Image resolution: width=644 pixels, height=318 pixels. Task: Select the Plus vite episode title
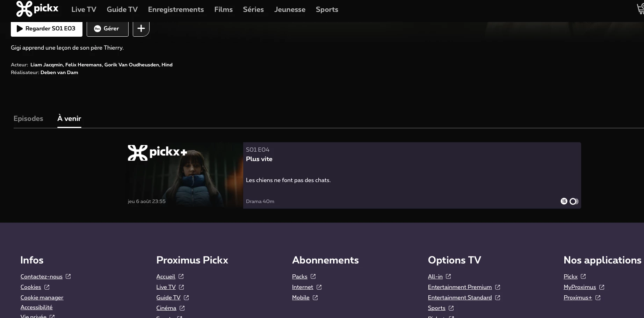tap(259, 159)
